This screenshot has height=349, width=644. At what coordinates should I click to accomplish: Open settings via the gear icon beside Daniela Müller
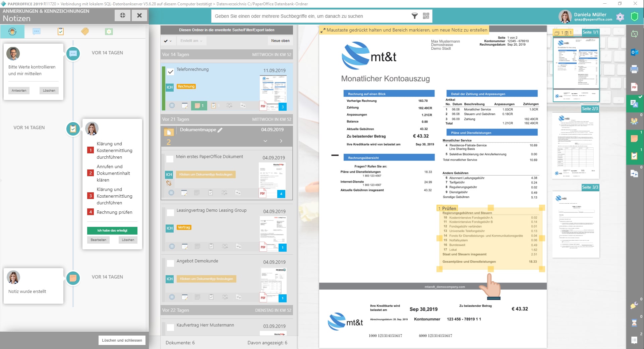point(620,17)
